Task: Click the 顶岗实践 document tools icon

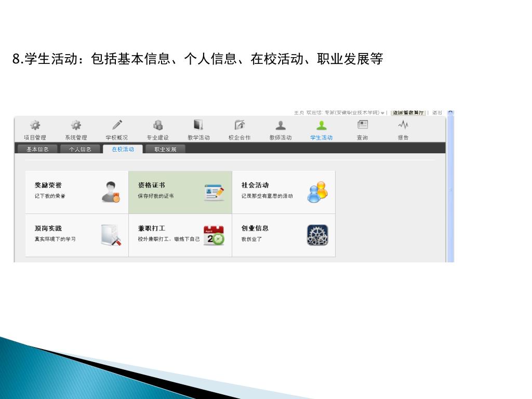Action: click(x=111, y=235)
